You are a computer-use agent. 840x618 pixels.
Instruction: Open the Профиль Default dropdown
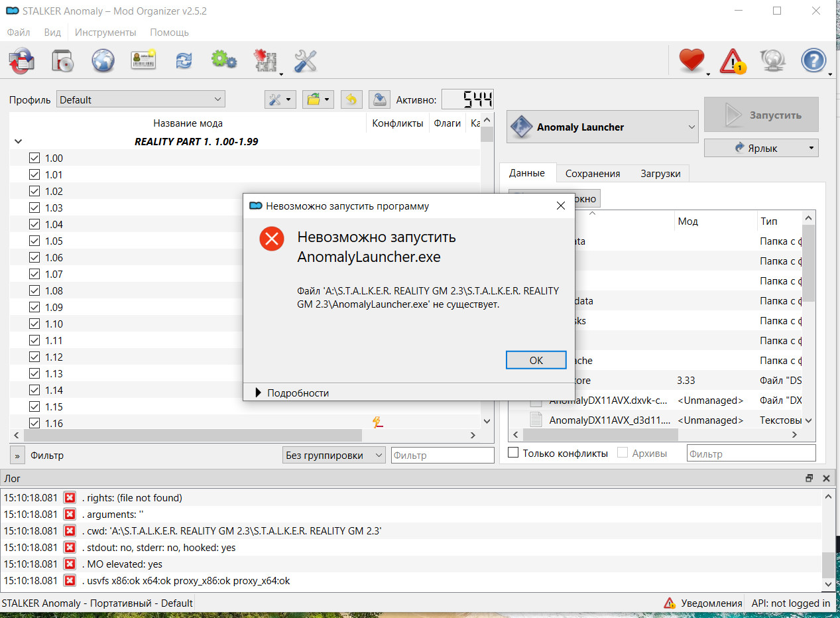click(141, 99)
